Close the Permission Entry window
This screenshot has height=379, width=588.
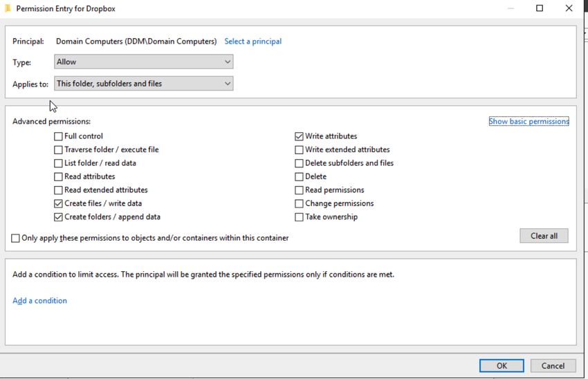pyautogui.click(x=569, y=8)
